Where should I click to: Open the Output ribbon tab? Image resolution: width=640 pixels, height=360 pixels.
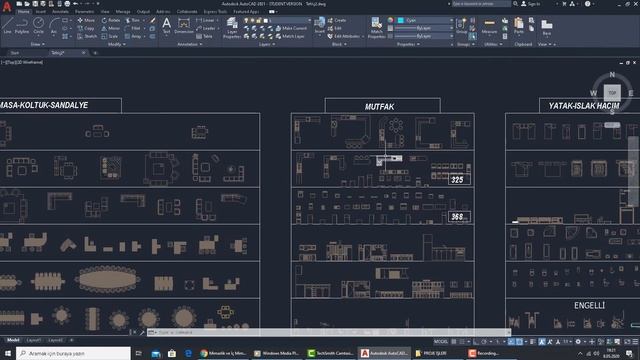[143, 12]
